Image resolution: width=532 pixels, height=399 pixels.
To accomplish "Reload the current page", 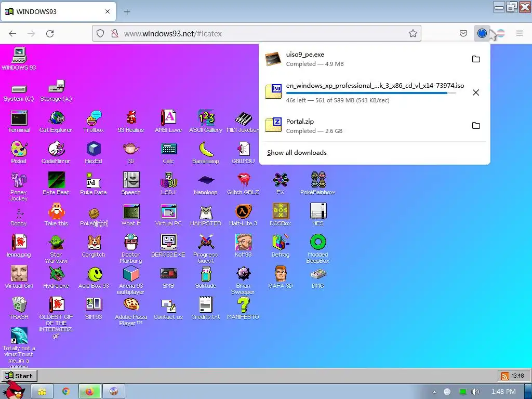I will (50, 33).
